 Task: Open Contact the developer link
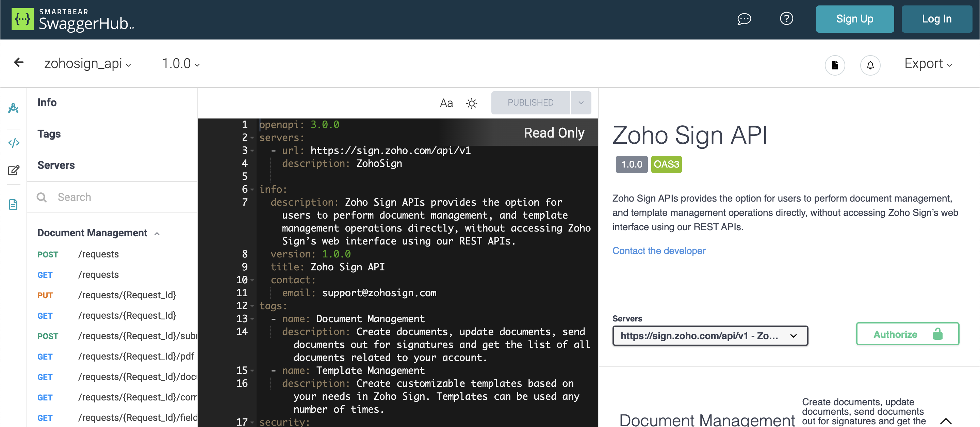click(x=658, y=251)
